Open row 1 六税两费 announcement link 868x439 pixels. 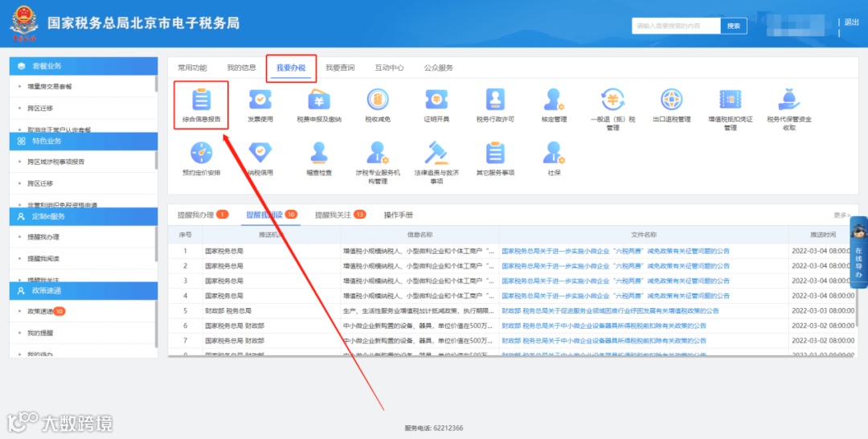click(x=616, y=252)
